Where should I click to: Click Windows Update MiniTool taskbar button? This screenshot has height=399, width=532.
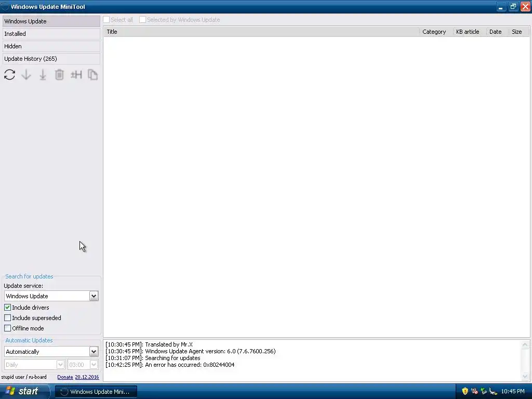pos(96,392)
